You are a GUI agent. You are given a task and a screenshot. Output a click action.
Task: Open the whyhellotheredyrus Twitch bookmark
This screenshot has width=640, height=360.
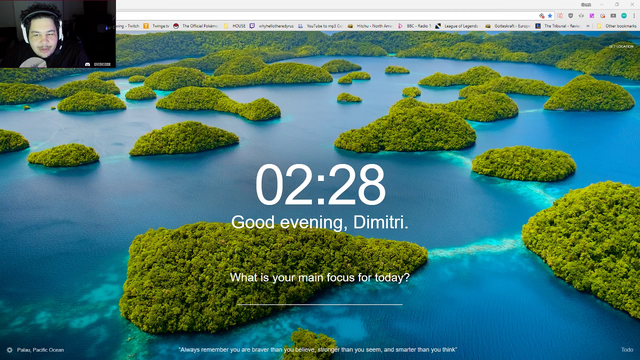coord(272,26)
